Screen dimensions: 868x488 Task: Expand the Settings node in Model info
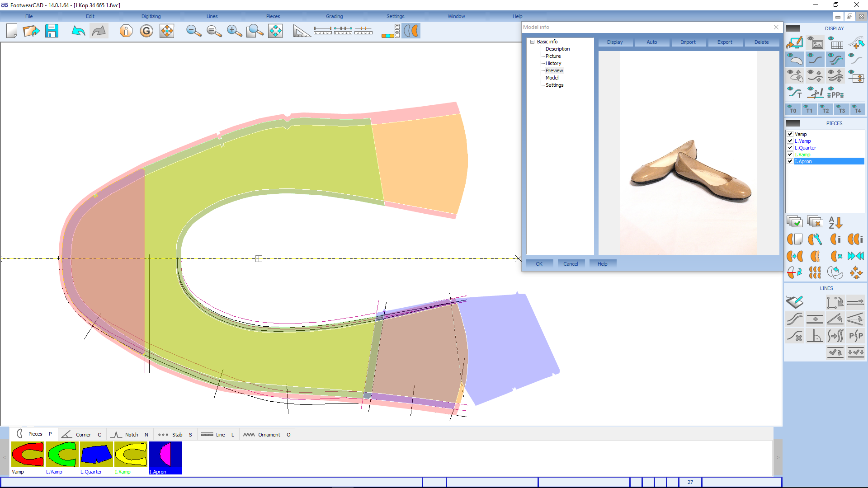554,84
